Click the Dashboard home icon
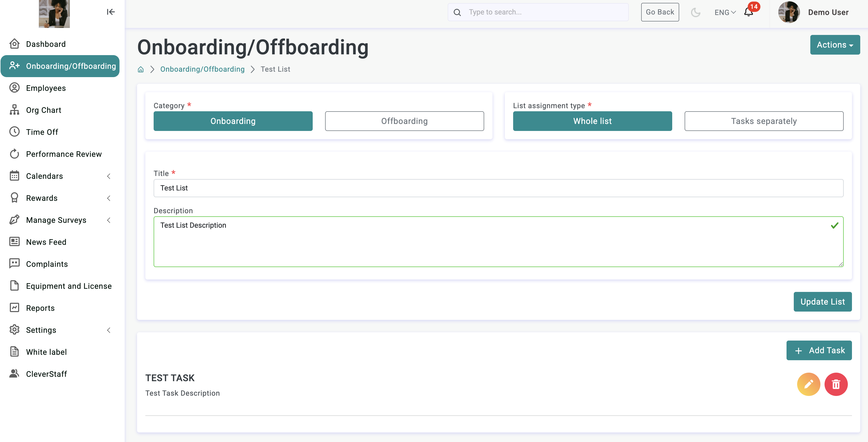This screenshot has height=442, width=868. pyautogui.click(x=14, y=44)
